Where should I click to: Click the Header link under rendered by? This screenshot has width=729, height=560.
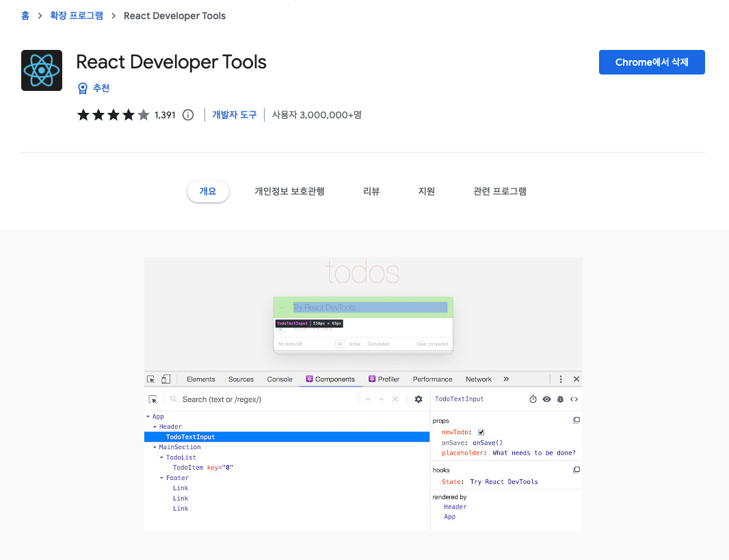[x=455, y=507]
